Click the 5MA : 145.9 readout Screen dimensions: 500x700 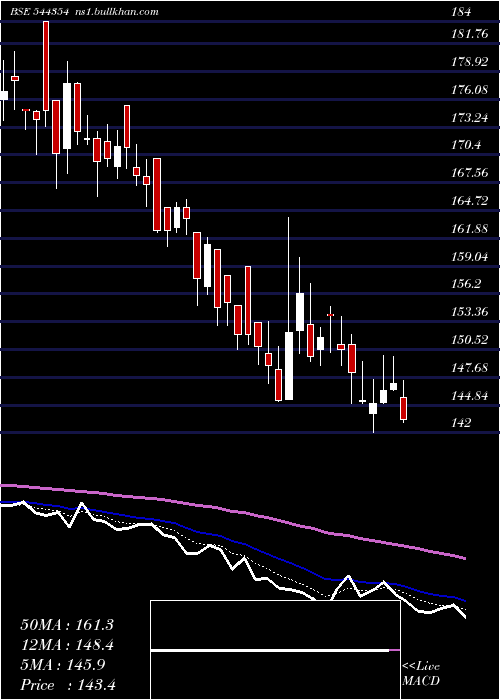tap(63, 665)
